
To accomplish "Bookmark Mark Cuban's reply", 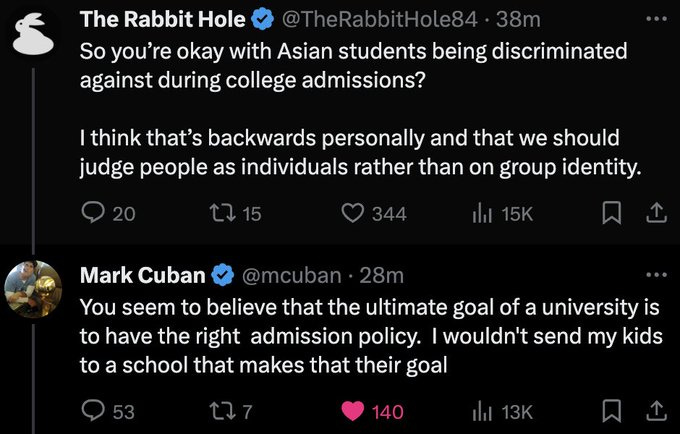I will (611, 411).
